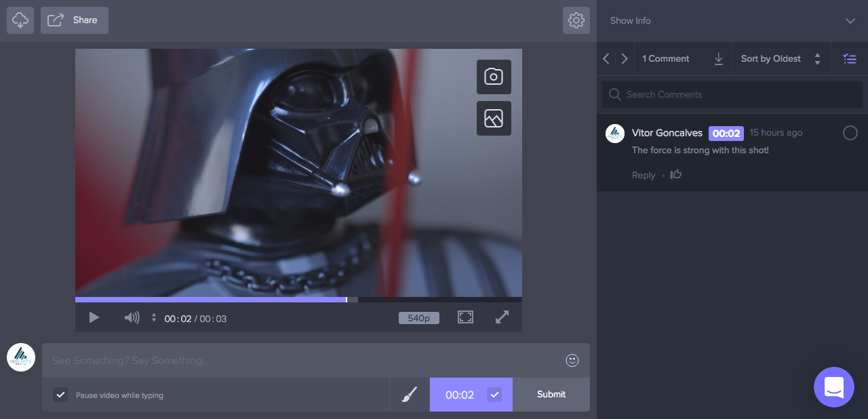Toggle the 00:02 timestamp checkbox
868x419 pixels.
494,395
